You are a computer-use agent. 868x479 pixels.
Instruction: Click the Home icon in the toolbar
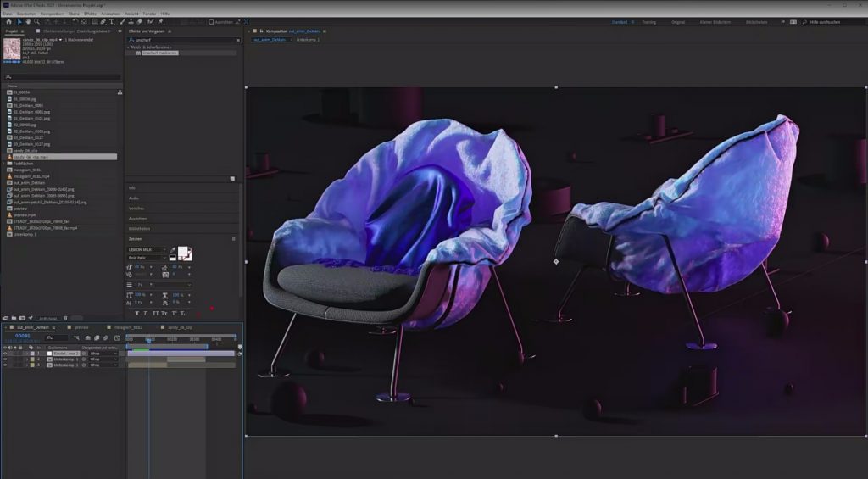[8, 22]
